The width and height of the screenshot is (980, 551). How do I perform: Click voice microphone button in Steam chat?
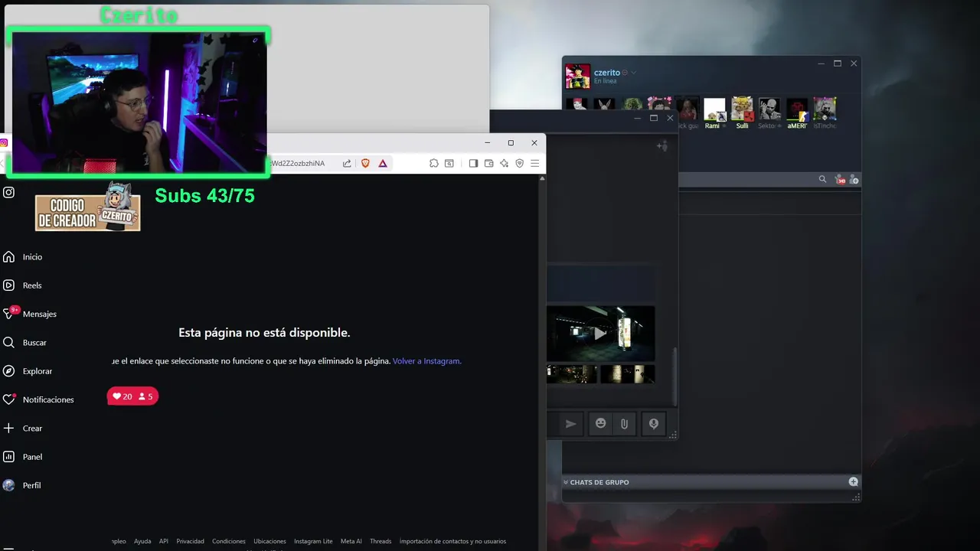point(653,423)
